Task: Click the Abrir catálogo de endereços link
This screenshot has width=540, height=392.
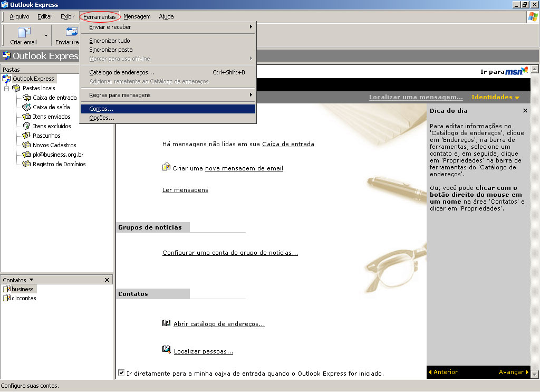Action: pos(219,324)
